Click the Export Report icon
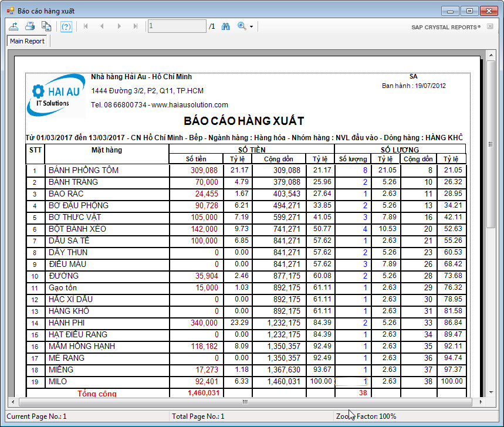The height and width of the screenshot is (427, 504). (x=13, y=26)
